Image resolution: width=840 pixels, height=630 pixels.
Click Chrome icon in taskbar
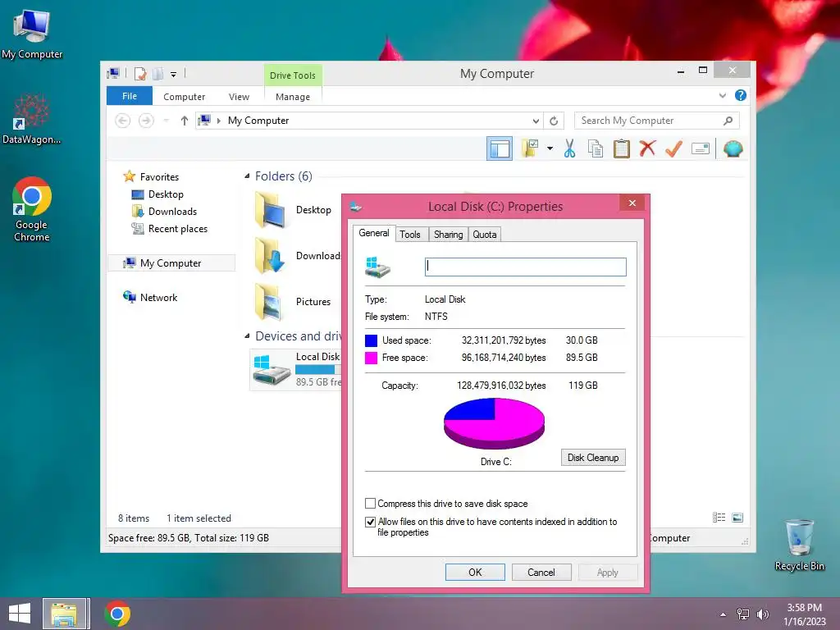117,614
